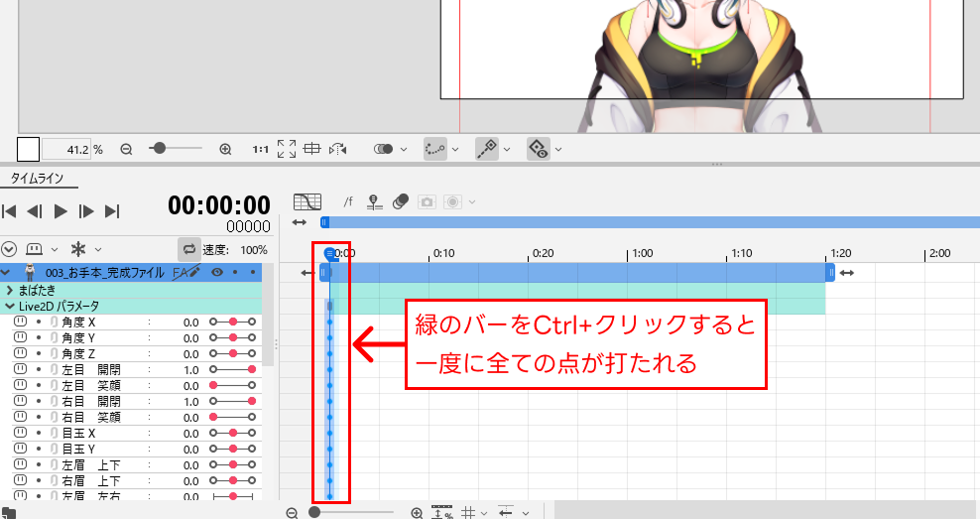980x519 pixels.
Task: Open dropdown next to snowflake icon
Action: 98,250
